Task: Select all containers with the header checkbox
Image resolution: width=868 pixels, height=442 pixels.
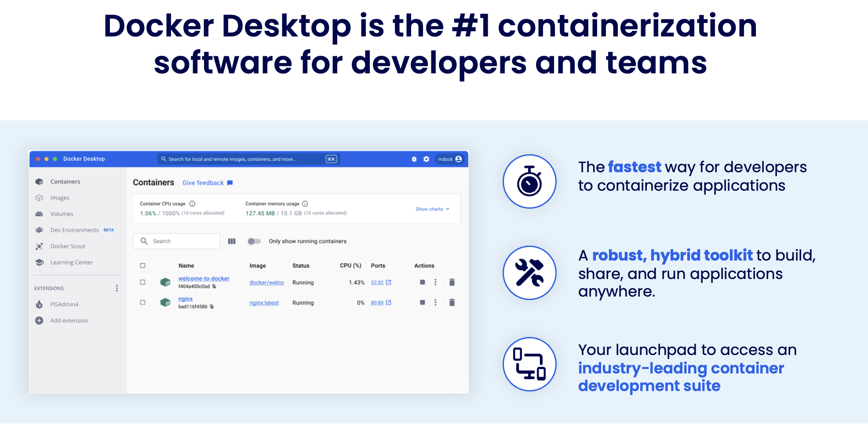Action: pos(142,265)
